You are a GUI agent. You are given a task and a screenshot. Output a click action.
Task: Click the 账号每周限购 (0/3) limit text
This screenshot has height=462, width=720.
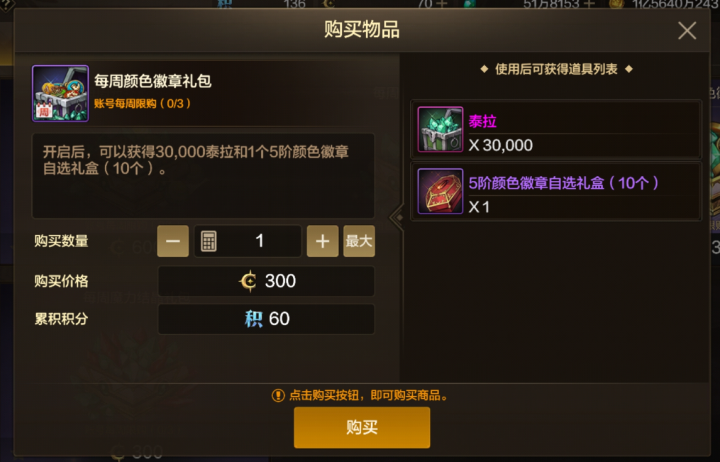coord(142,103)
